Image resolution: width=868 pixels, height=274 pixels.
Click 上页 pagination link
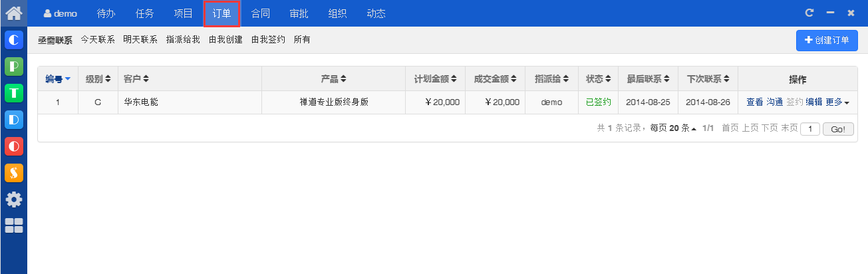tap(750, 128)
